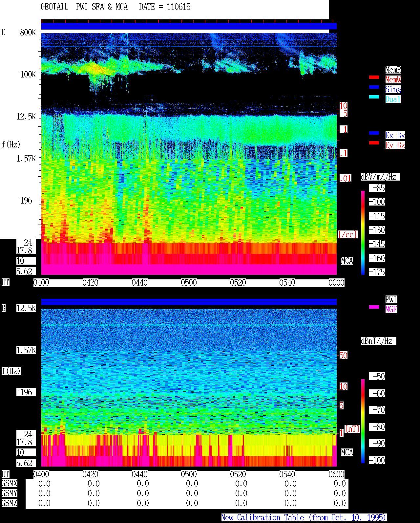Click the red Ey Bz legend swatch

374,143
